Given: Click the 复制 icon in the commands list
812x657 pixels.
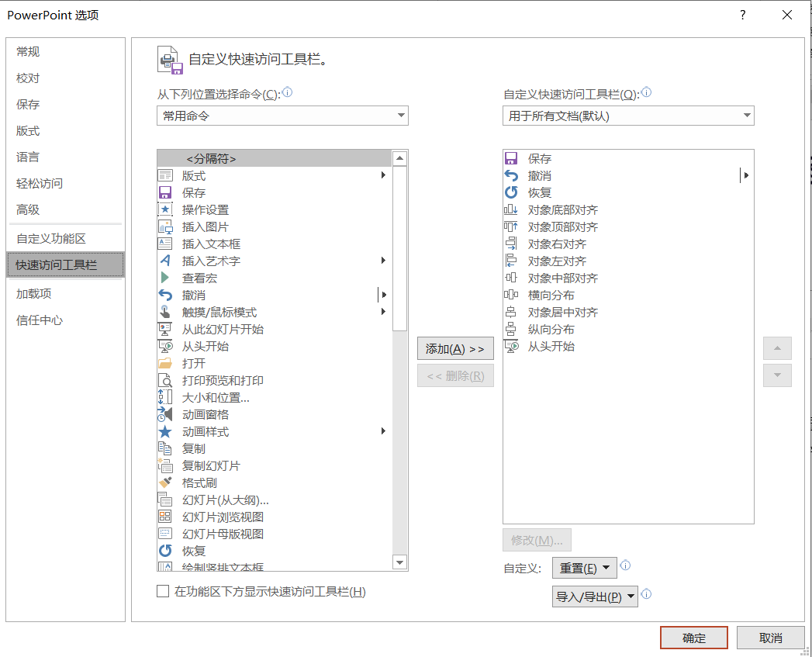Looking at the screenshot, I should coord(165,448).
